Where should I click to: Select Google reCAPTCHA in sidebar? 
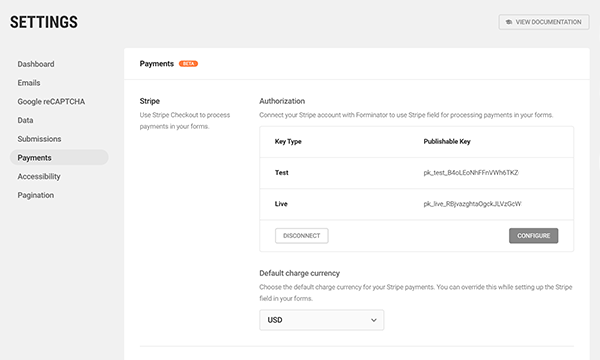51,102
